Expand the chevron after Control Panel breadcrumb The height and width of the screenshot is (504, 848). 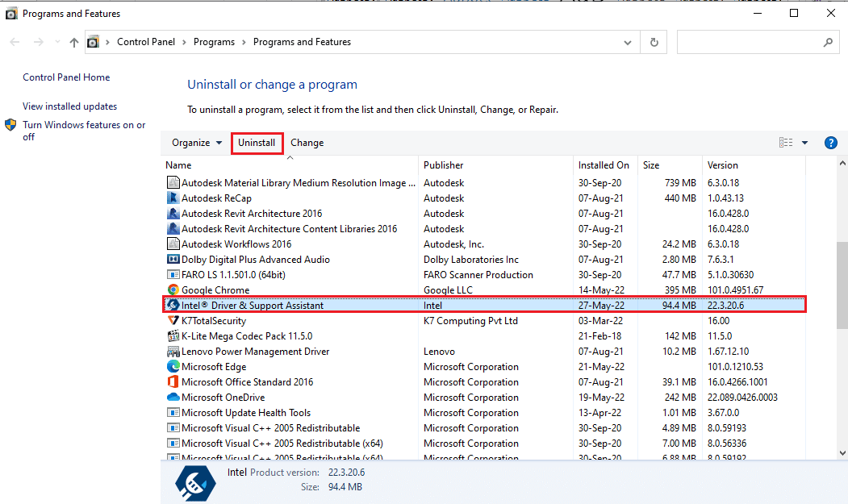click(x=184, y=42)
